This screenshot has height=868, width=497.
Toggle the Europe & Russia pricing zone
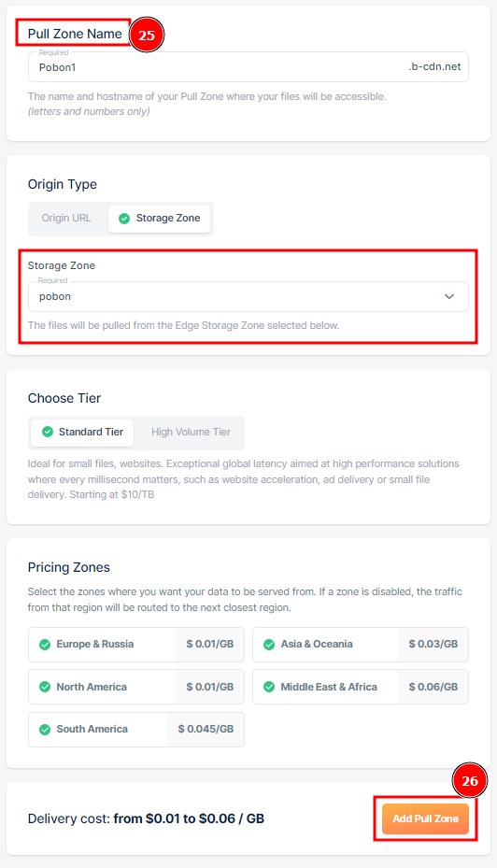point(136,645)
